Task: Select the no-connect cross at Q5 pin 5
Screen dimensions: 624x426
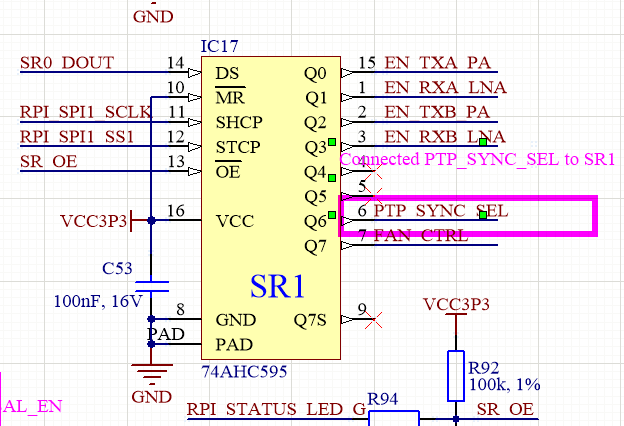Action: pos(374,182)
